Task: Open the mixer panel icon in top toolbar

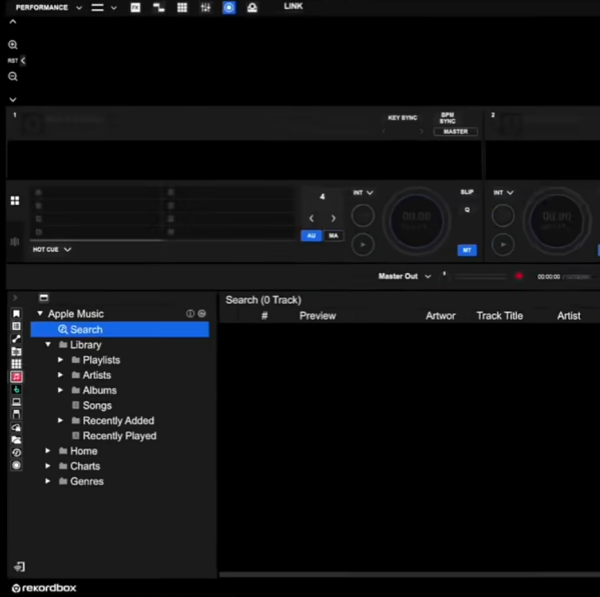Action: tap(205, 8)
